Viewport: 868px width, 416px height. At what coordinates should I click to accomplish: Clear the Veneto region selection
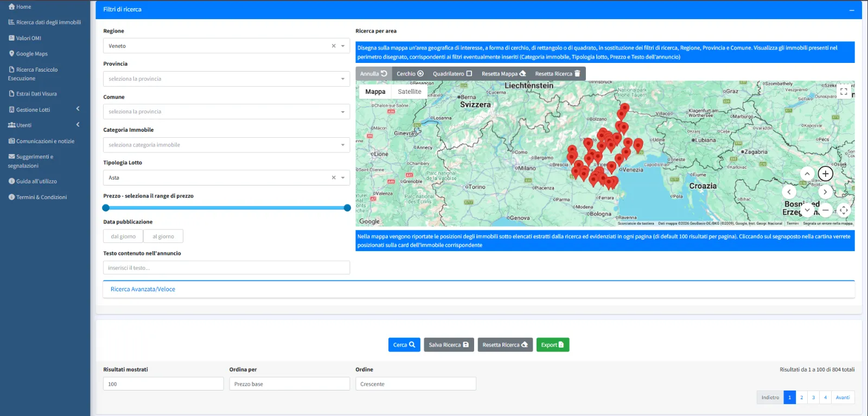pyautogui.click(x=334, y=46)
